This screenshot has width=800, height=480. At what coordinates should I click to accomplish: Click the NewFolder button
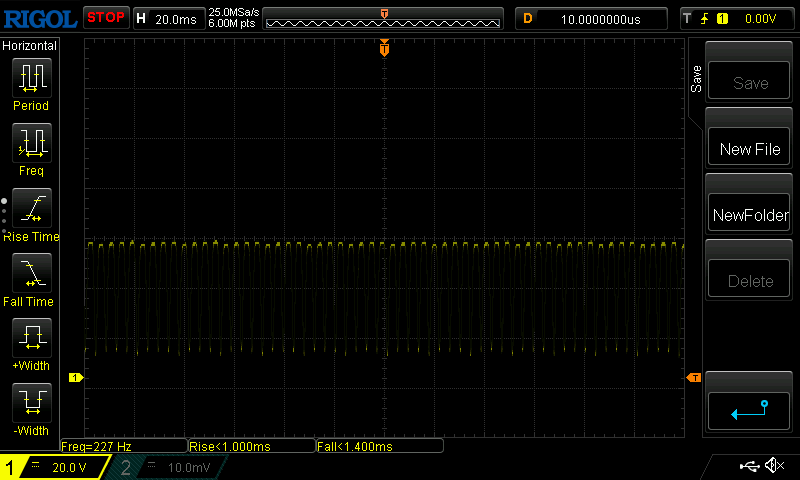tap(749, 212)
